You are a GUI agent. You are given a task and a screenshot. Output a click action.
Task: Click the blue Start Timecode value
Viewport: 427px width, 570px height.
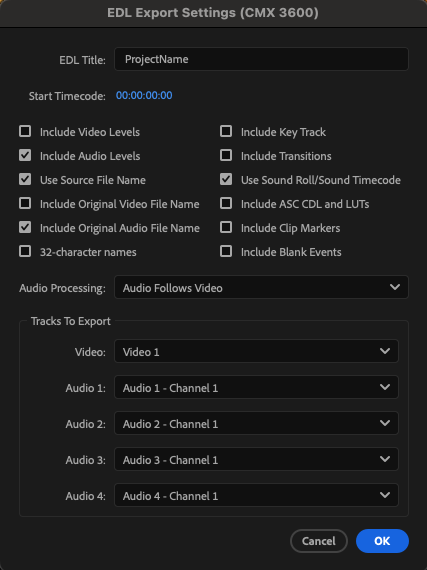(144, 95)
